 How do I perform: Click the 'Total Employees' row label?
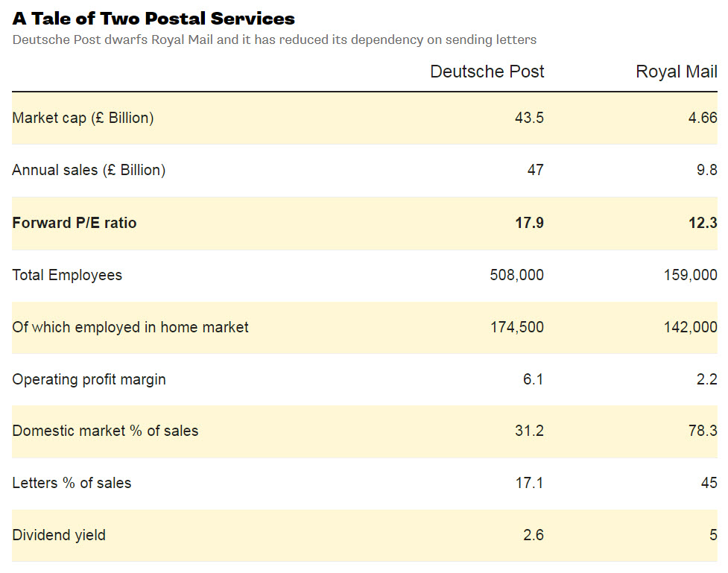tap(67, 275)
